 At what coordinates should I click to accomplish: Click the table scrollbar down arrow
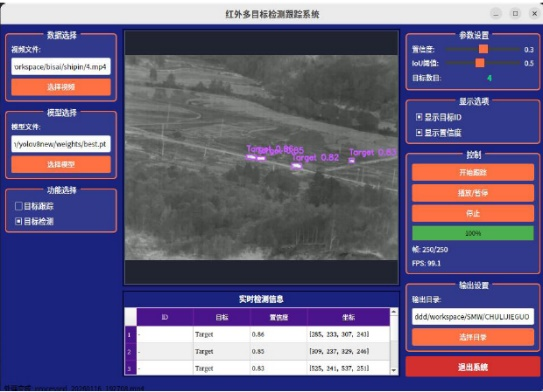[x=394, y=370]
